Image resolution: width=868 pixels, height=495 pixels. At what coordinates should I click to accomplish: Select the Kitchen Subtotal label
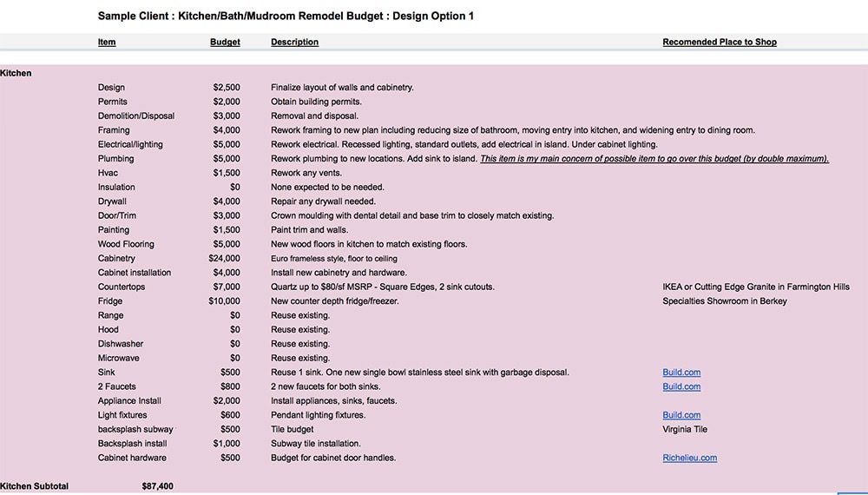35,486
